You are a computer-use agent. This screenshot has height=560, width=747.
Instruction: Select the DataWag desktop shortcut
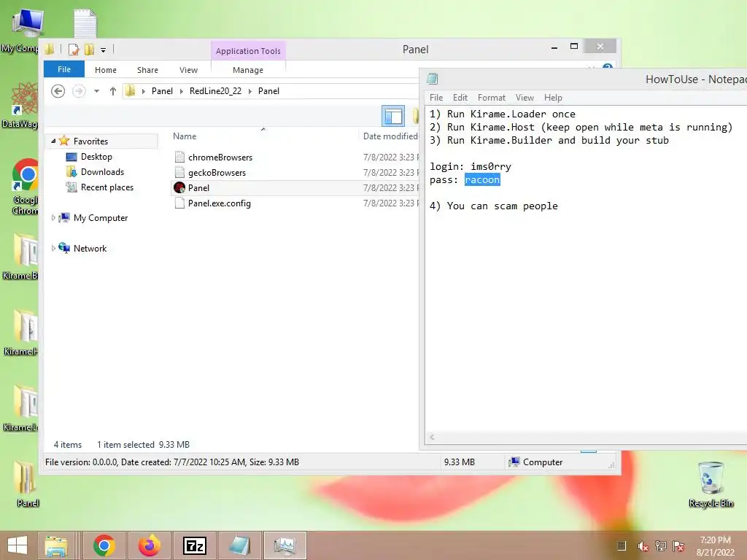(23, 105)
